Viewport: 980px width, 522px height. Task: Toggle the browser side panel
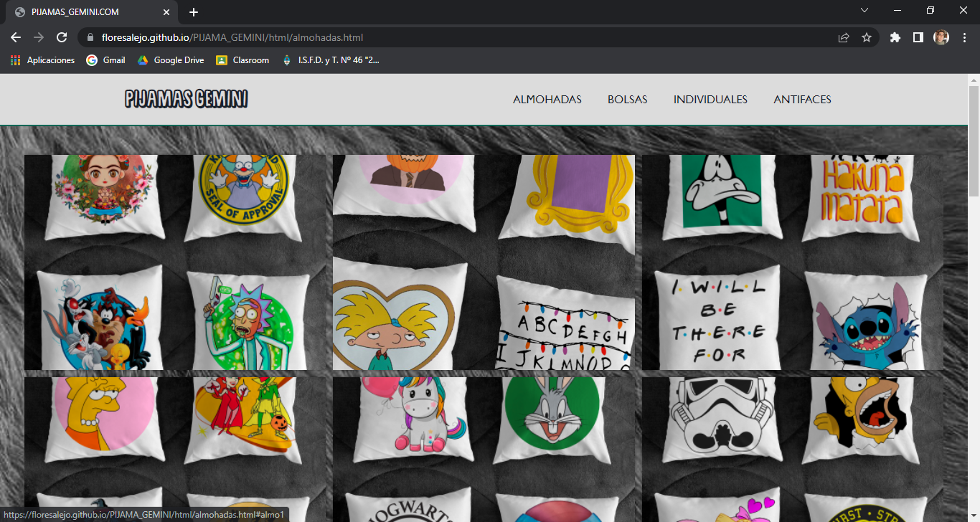pos(918,37)
